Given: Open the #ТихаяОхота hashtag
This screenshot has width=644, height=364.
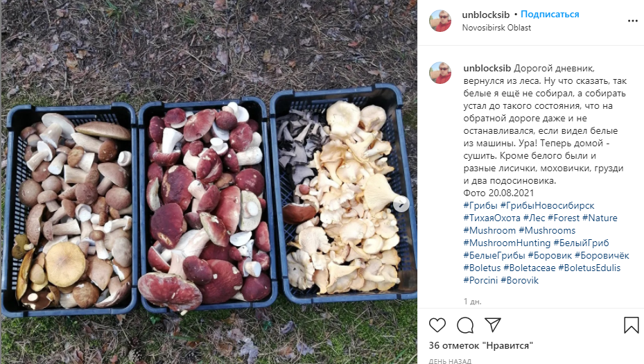Looking at the screenshot, I should pos(492,218).
